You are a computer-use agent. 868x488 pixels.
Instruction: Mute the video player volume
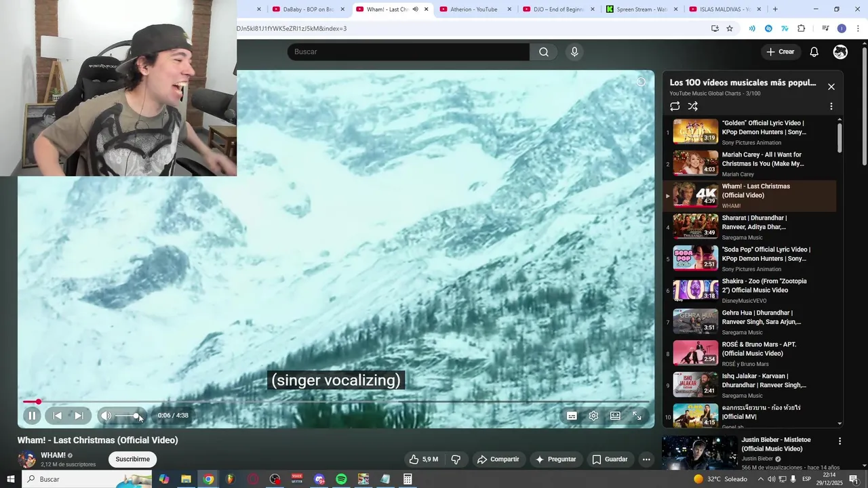(106, 415)
